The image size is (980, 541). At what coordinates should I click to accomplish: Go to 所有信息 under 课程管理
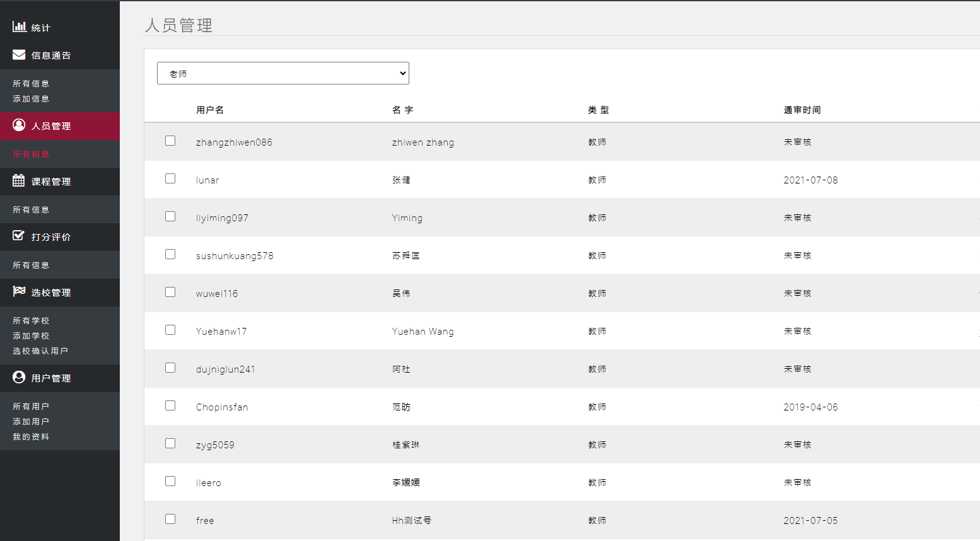tap(31, 209)
